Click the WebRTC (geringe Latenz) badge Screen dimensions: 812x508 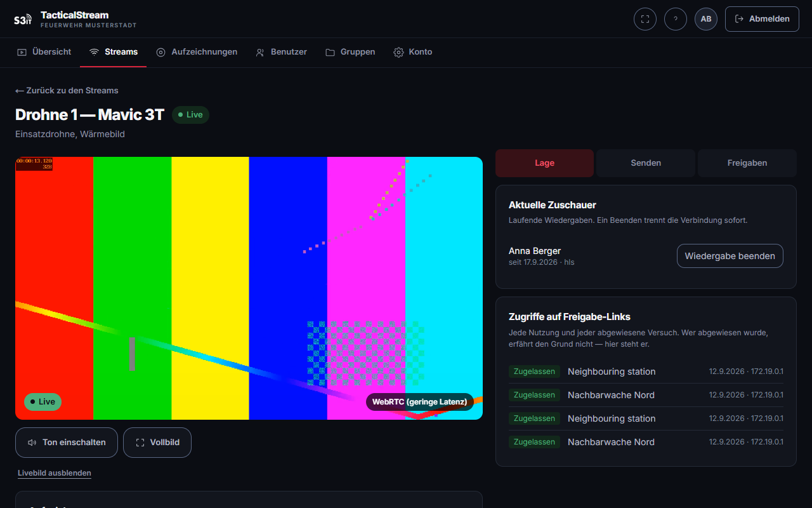click(x=420, y=402)
